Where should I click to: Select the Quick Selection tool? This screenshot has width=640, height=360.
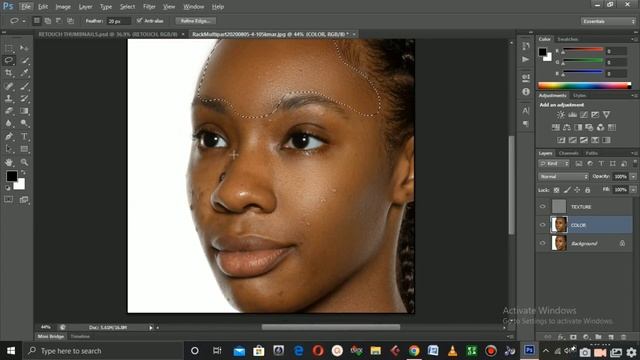tap(24, 60)
